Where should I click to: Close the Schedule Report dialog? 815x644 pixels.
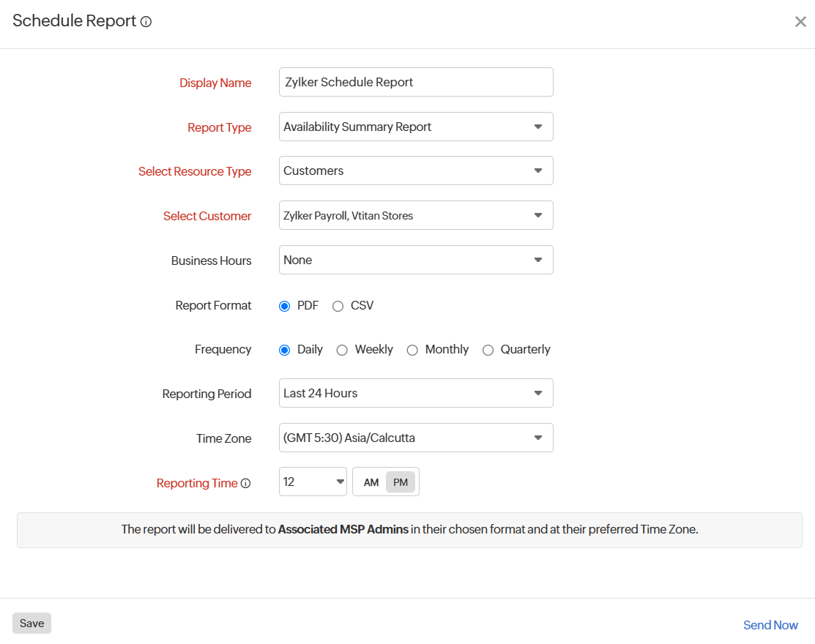click(800, 22)
